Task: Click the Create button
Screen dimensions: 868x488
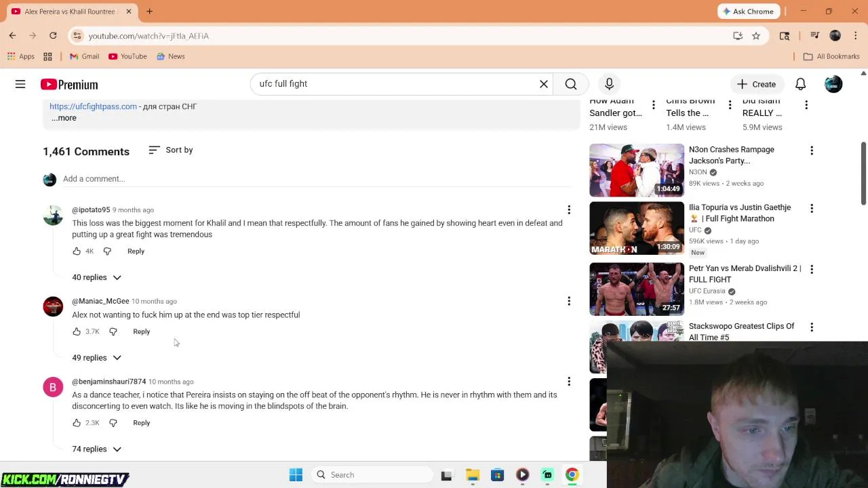Action: (757, 84)
